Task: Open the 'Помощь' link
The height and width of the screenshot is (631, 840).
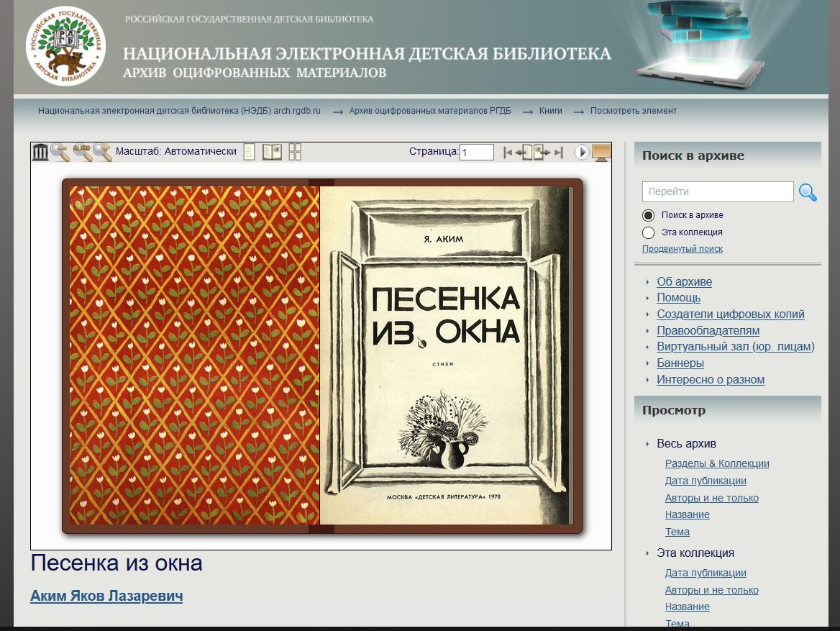Action: click(x=678, y=298)
